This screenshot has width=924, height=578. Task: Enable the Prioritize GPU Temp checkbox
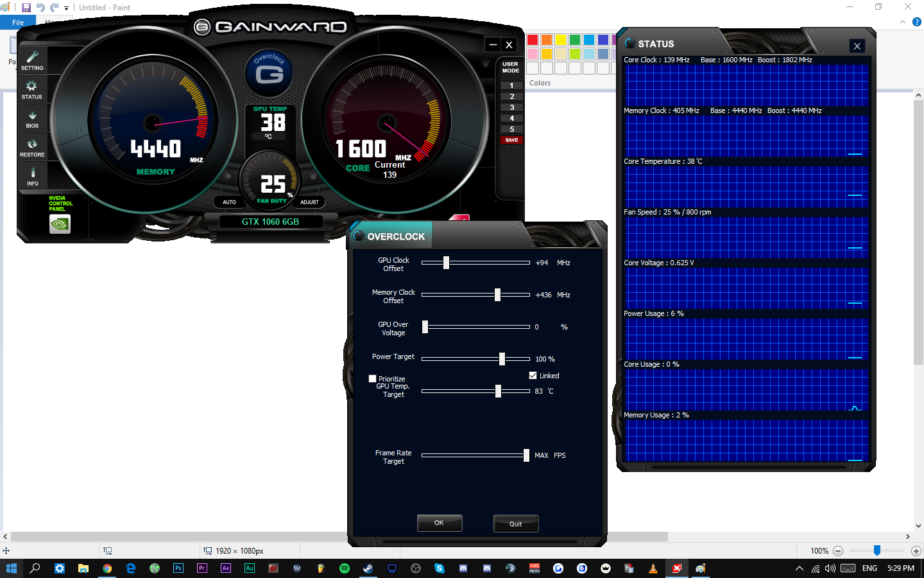coord(372,379)
